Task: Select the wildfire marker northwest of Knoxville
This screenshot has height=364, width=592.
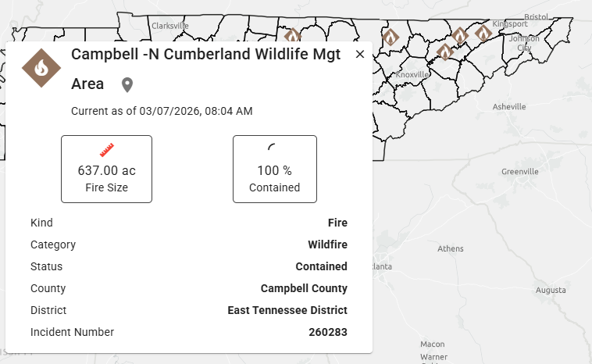Action: [391, 37]
